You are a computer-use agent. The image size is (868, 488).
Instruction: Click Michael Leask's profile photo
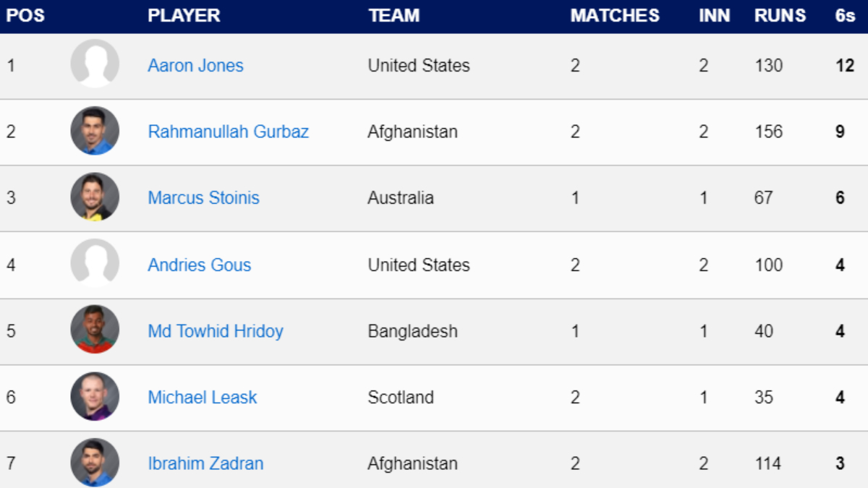click(x=95, y=397)
